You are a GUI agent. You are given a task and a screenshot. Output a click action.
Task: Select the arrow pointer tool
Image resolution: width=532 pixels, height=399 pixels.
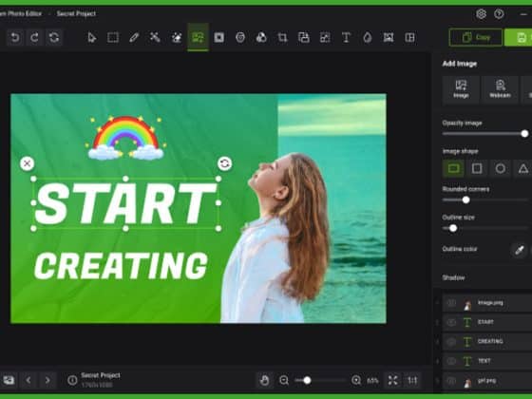91,37
